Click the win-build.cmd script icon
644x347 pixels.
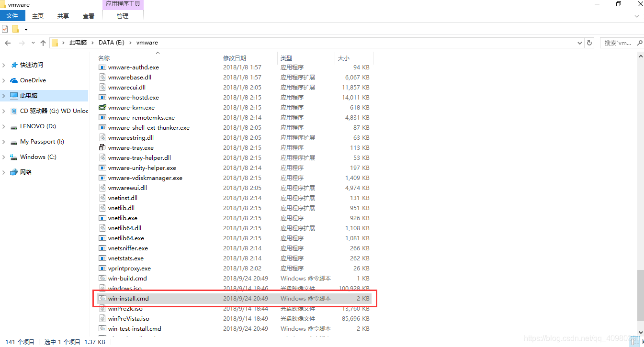(x=102, y=279)
